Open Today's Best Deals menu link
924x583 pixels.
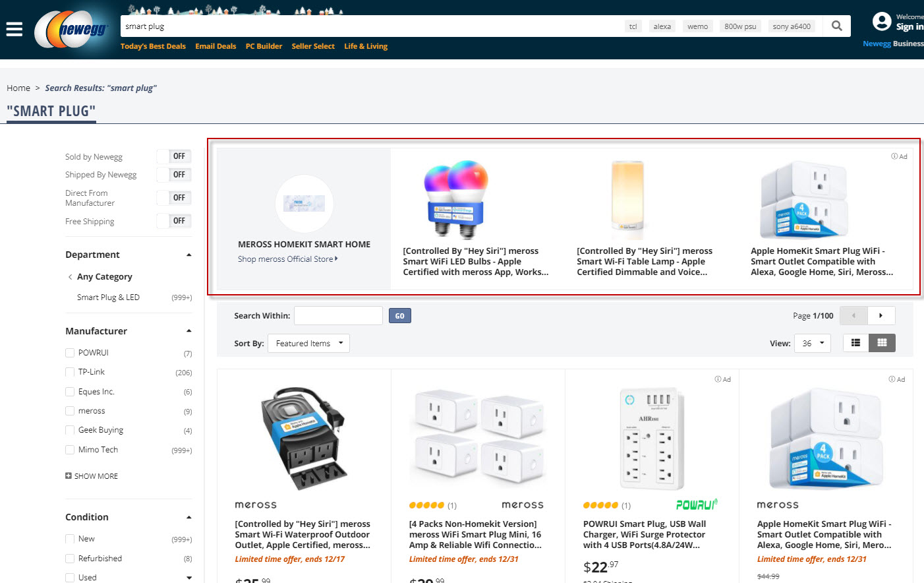153,46
